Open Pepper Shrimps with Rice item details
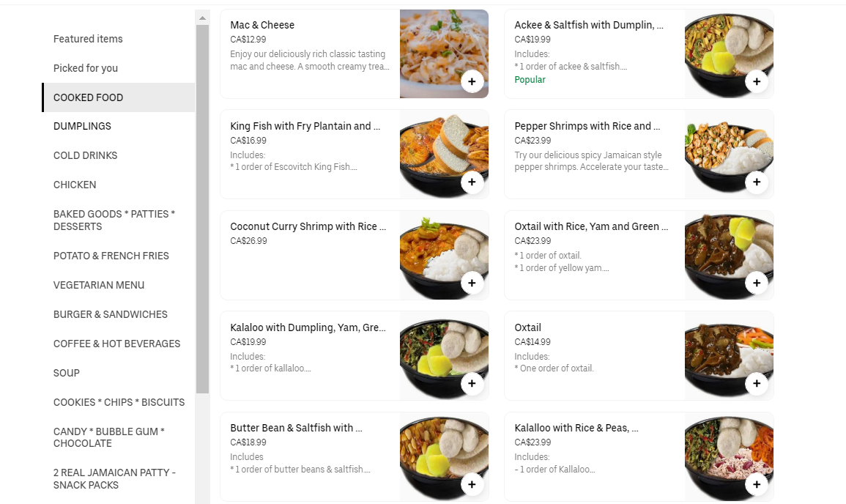846x504 pixels. [x=587, y=126]
